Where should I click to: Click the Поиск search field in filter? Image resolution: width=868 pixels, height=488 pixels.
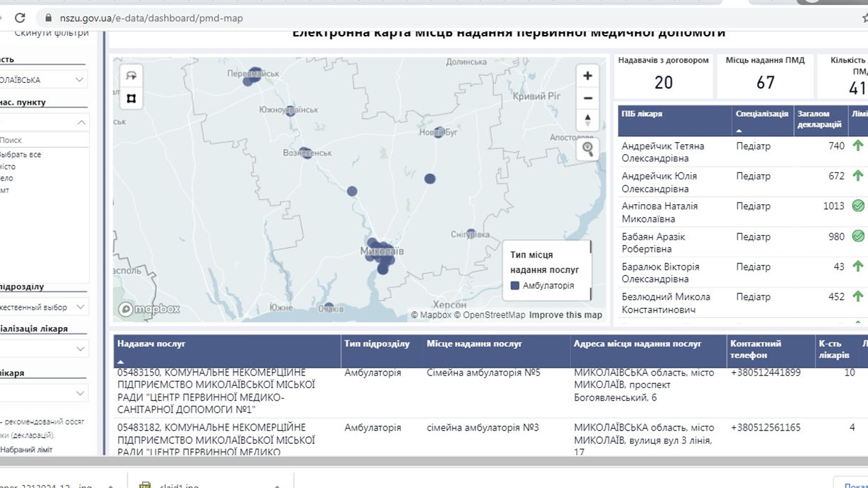(x=43, y=140)
